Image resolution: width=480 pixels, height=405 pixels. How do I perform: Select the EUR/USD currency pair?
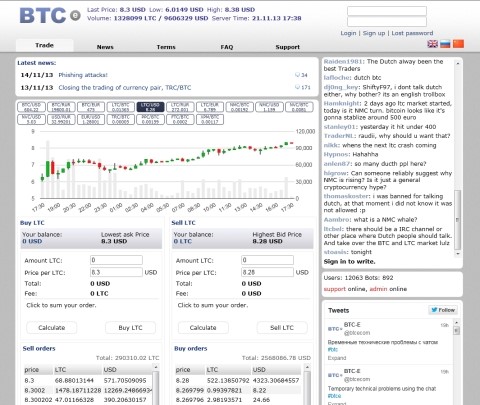coord(91,119)
